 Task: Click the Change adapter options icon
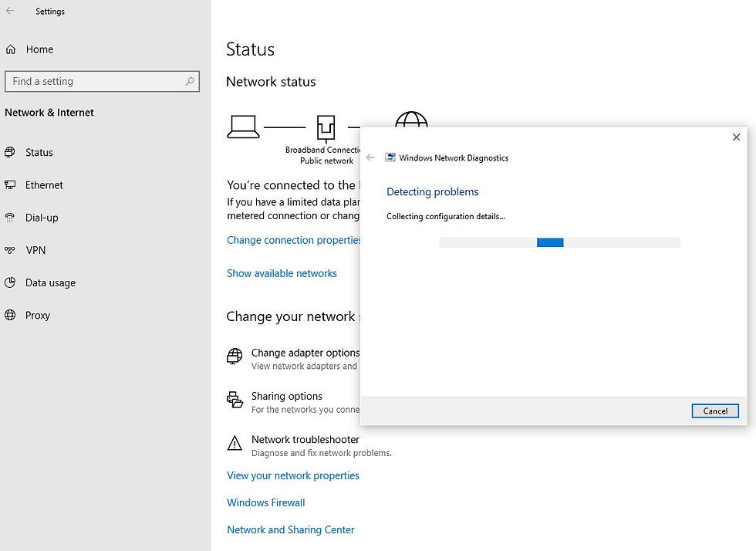(x=235, y=357)
